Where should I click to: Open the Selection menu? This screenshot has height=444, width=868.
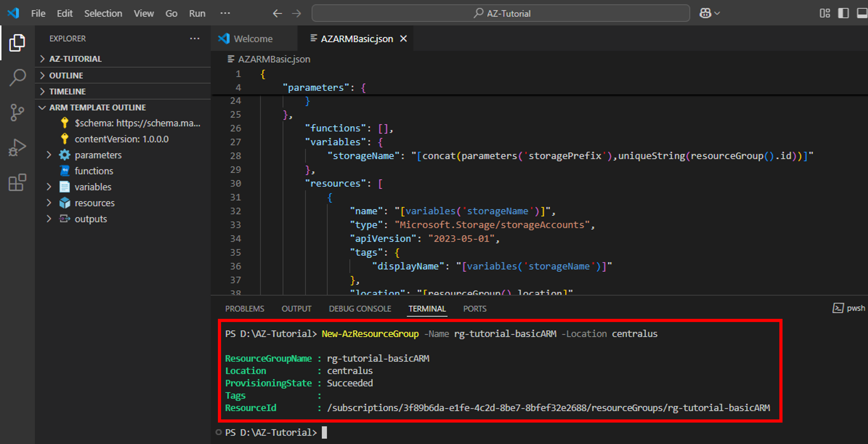tap(103, 14)
